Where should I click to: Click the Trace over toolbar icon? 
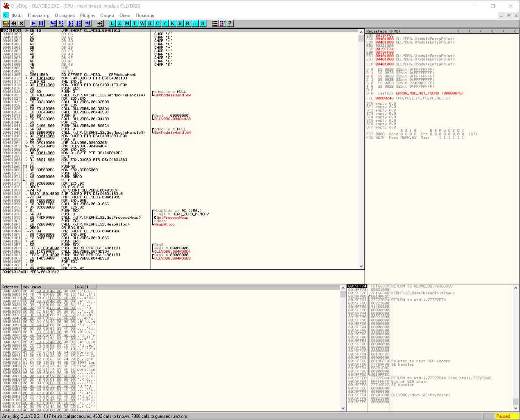coord(78,23)
